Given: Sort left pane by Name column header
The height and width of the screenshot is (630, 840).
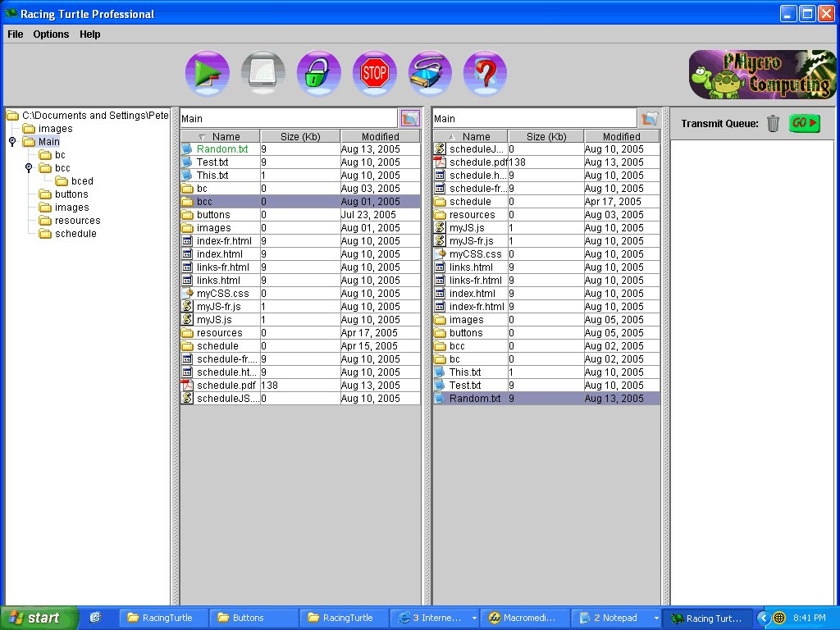Looking at the screenshot, I should click(220, 137).
